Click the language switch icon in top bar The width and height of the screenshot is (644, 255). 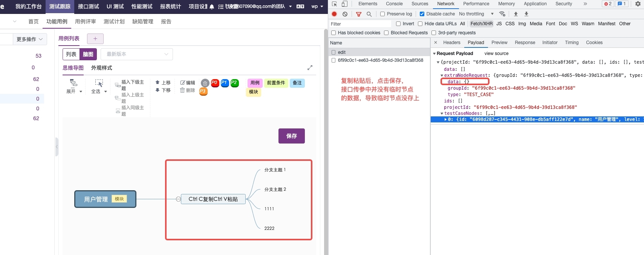click(300, 6)
